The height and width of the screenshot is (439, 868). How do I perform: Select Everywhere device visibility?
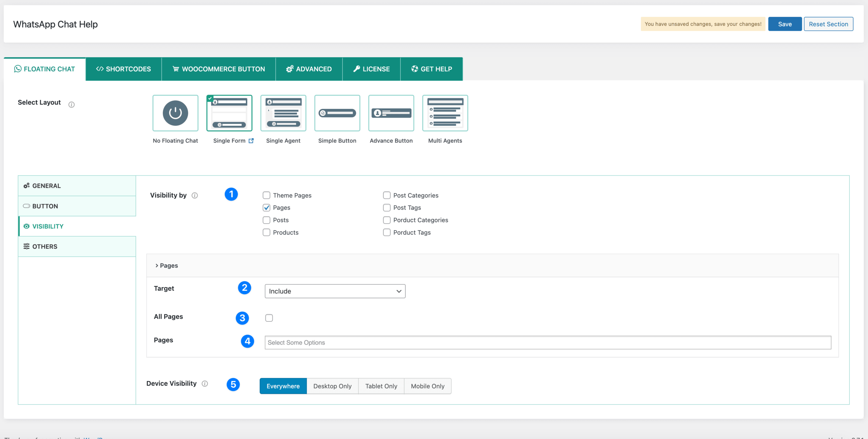(283, 386)
